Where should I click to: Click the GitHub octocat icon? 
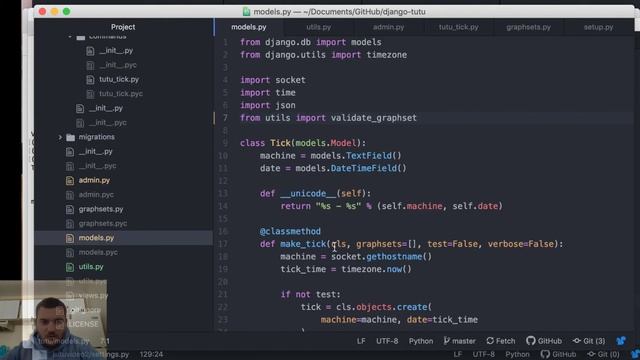pyautogui.click(x=531, y=340)
